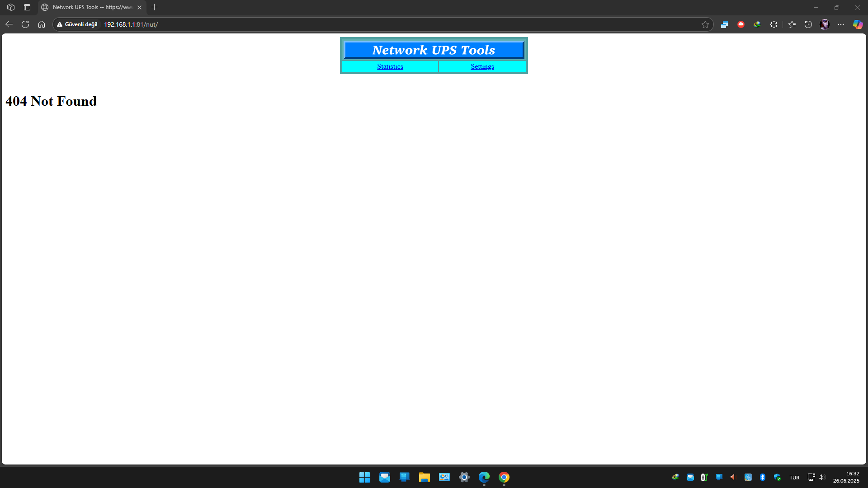Open the IDM tray icon

[x=675, y=477]
